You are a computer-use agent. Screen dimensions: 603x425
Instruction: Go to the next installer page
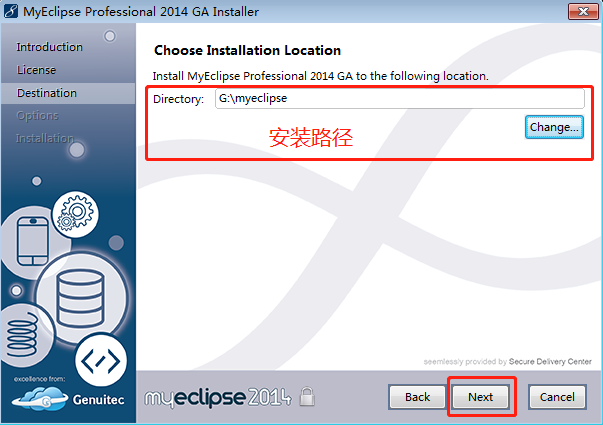pyautogui.click(x=481, y=397)
